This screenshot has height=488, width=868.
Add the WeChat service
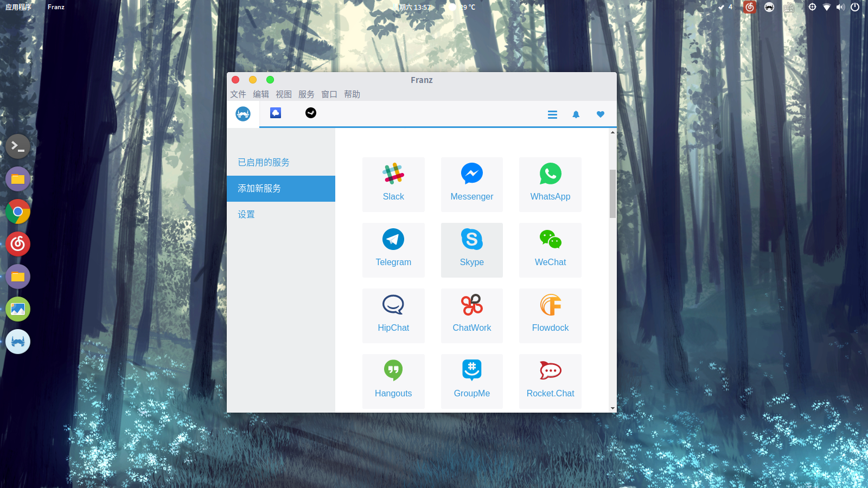pyautogui.click(x=550, y=250)
